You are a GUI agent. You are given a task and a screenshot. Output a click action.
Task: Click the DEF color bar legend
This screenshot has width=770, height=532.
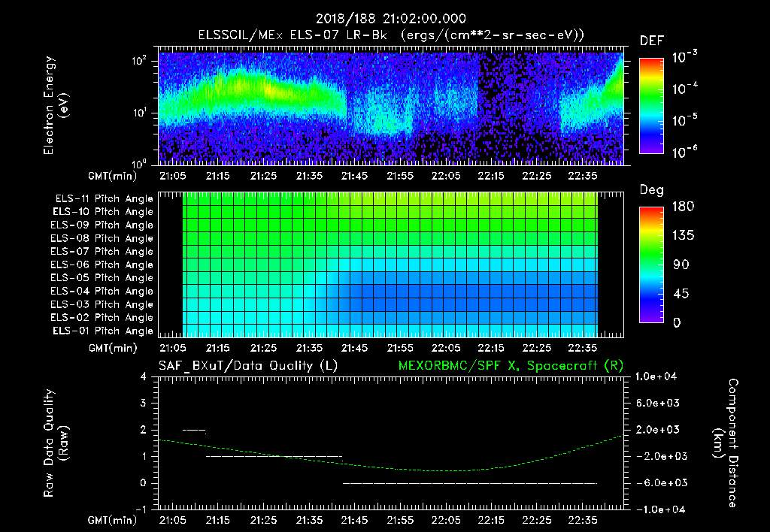click(651, 106)
